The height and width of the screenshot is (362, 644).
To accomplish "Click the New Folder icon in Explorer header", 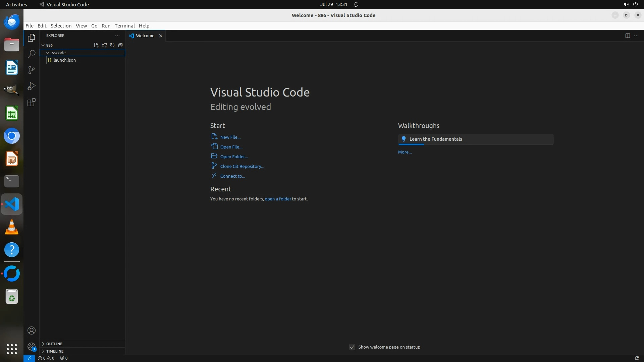I will (x=104, y=45).
